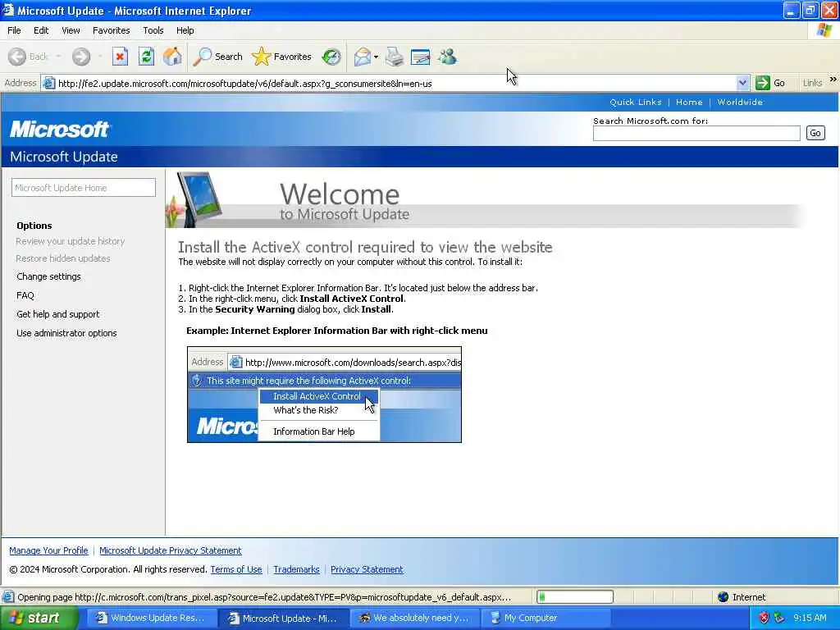Viewport: 840px width, 630px height.
Task: Click the Windows flag throbber icon
Action: 824,30
